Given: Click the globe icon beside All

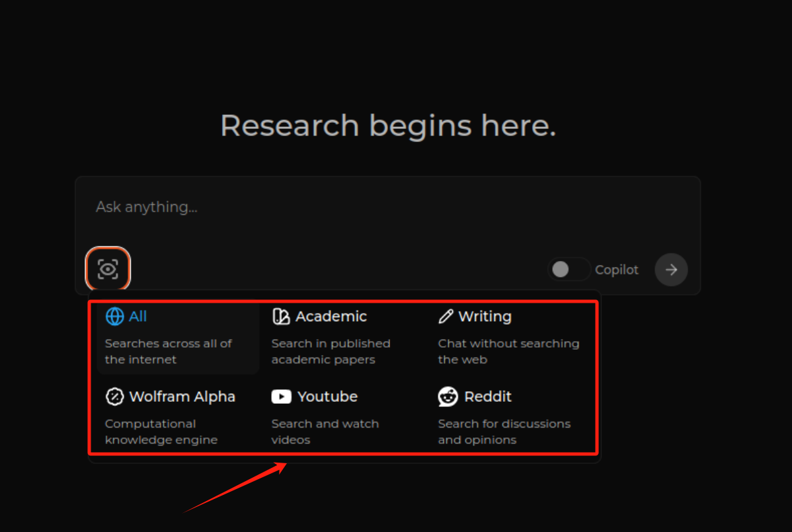Looking at the screenshot, I should 114,317.
